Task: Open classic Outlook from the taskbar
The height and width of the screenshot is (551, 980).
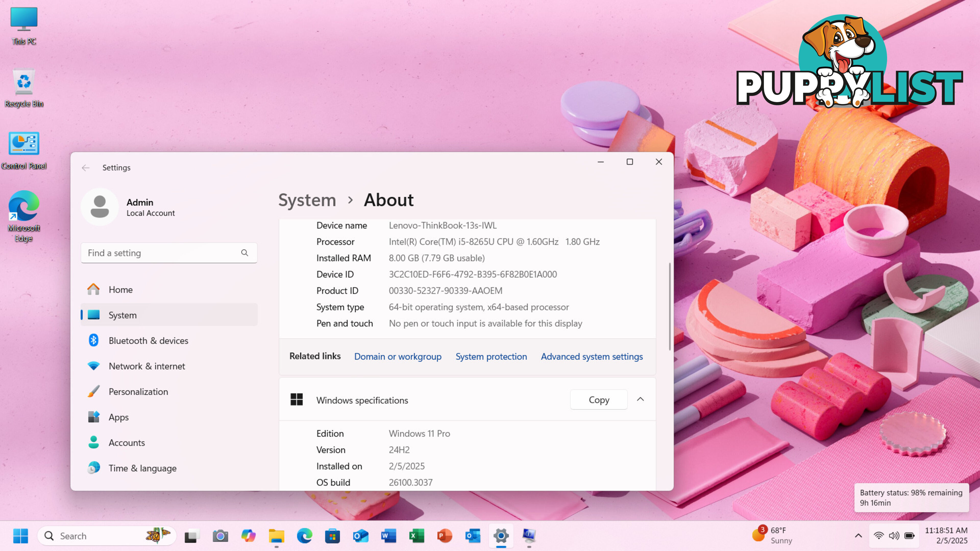Action: (x=473, y=536)
